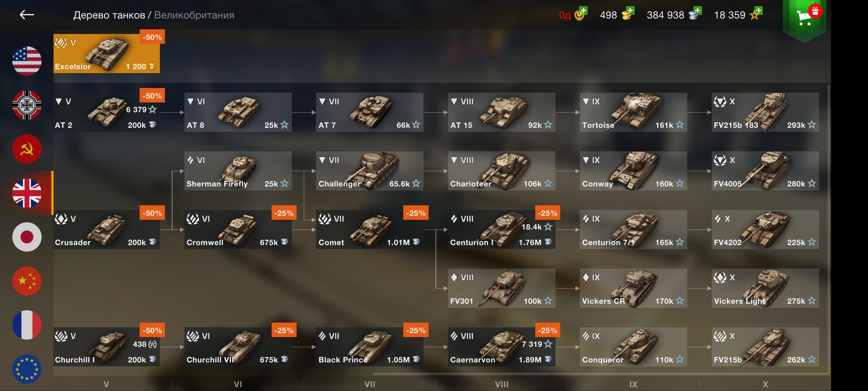
Task: Select the Japan nation flag
Action: coord(27,237)
